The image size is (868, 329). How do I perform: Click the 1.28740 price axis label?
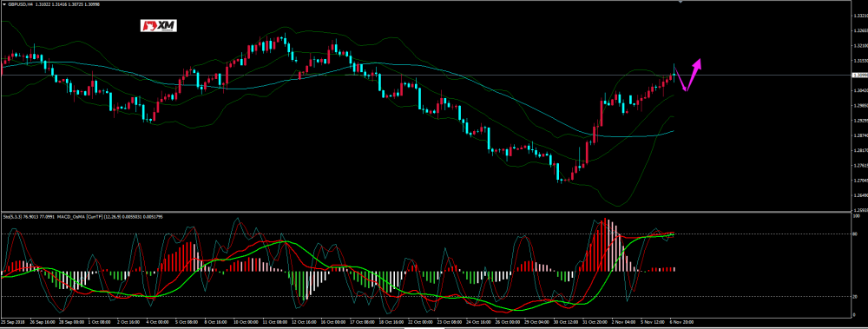point(860,135)
